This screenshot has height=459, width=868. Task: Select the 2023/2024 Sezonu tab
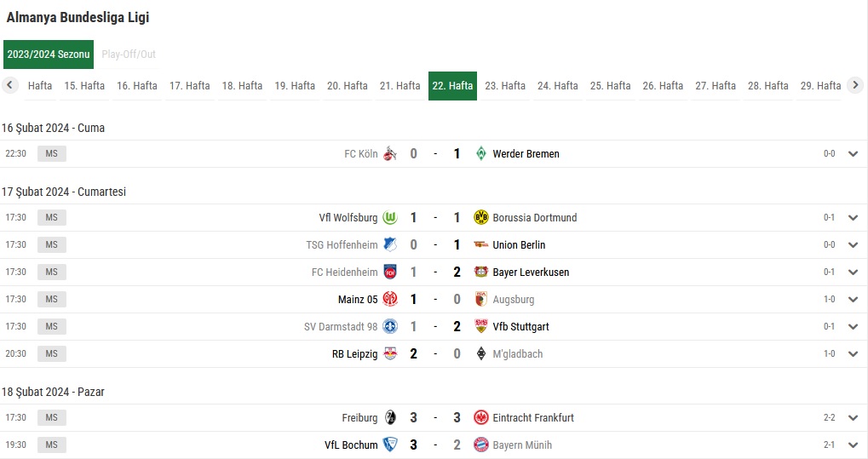(49, 55)
